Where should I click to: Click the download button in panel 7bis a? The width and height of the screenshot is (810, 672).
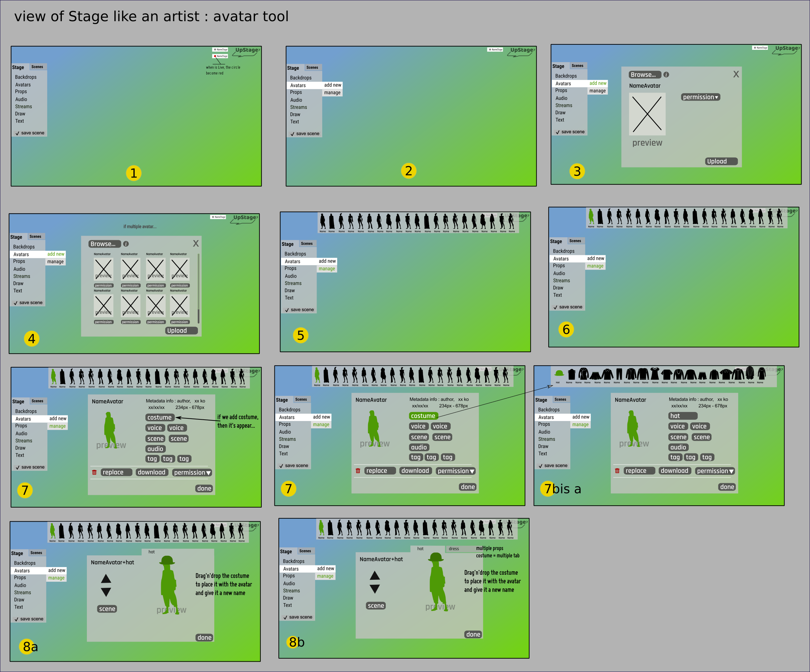674,471
